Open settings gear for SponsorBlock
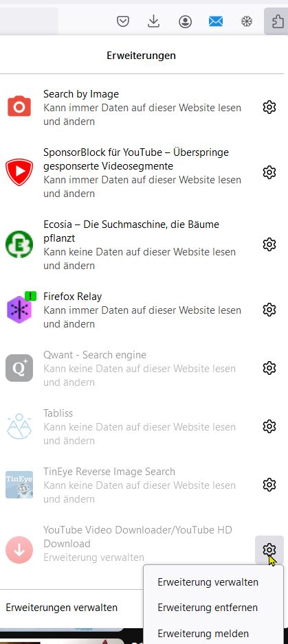Image resolution: width=288 pixels, height=644 pixels. 269,172
